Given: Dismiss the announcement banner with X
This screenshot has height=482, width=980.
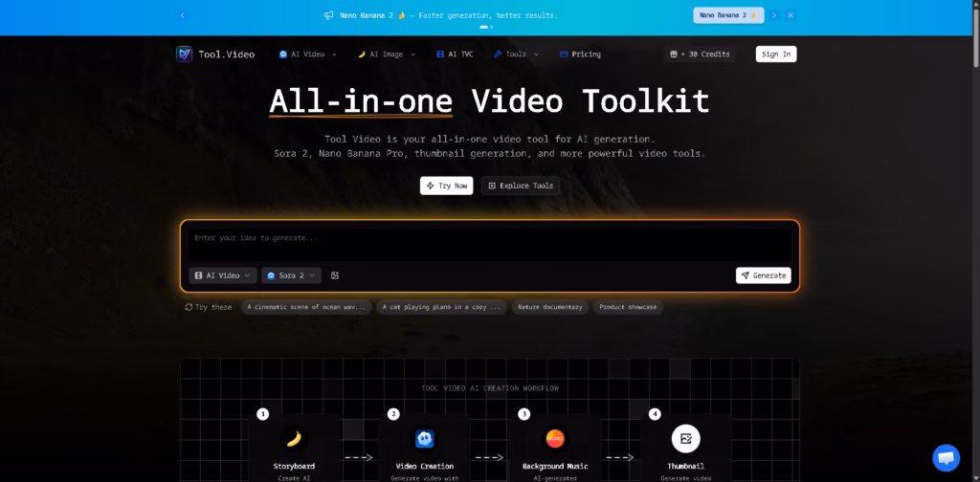Looking at the screenshot, I should [791, 15].
